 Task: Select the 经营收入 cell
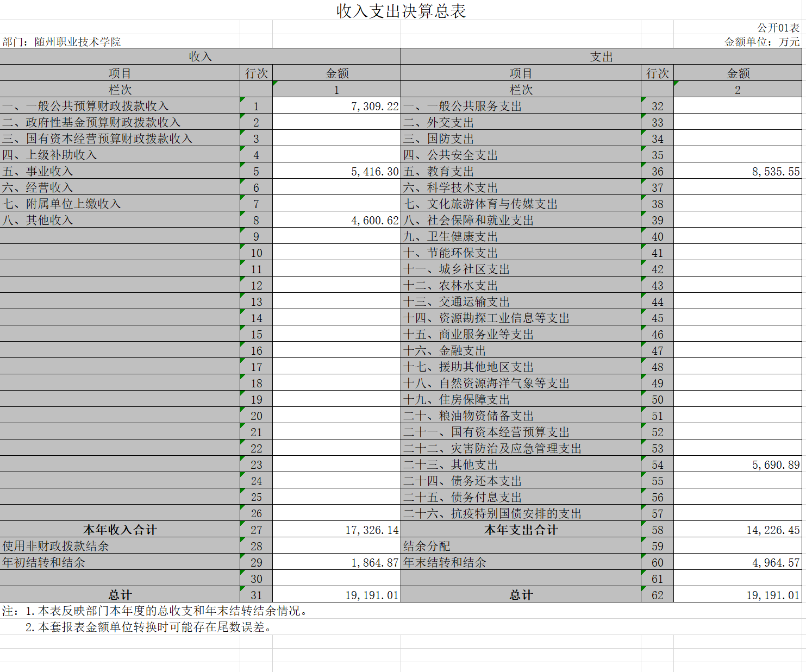point(120,187)
